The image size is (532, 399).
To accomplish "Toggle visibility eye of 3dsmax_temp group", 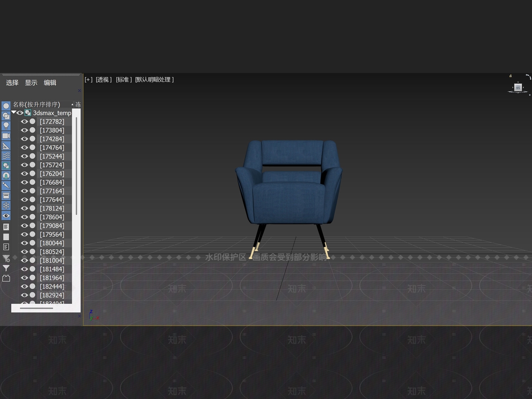I will (20, 113).
